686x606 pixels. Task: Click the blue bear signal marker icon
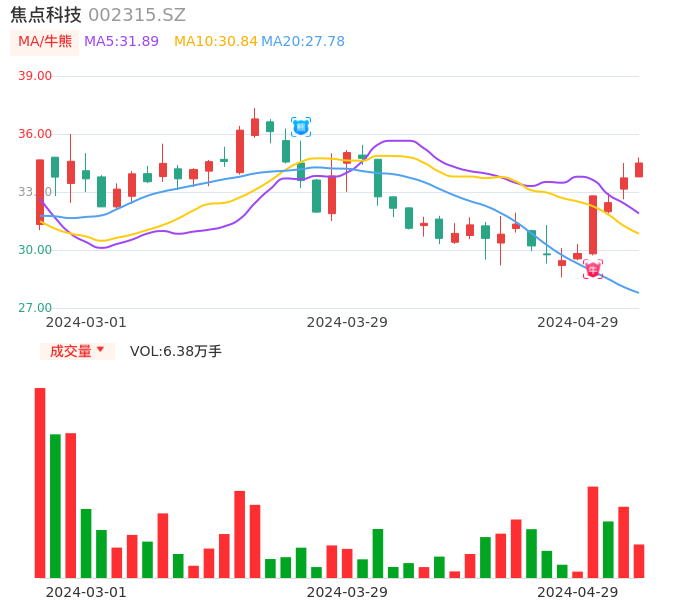pos(301,127)
